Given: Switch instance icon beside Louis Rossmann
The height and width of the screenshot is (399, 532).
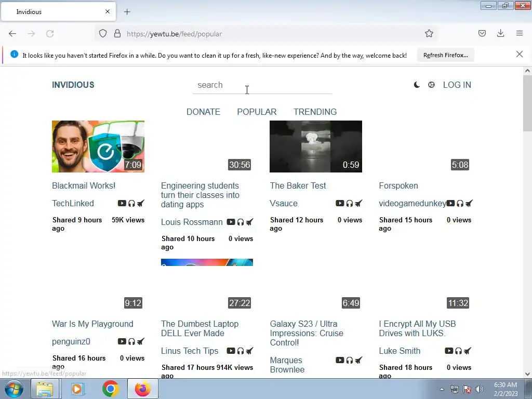Looking at the screenshot, I should click(x=249, y=222).
